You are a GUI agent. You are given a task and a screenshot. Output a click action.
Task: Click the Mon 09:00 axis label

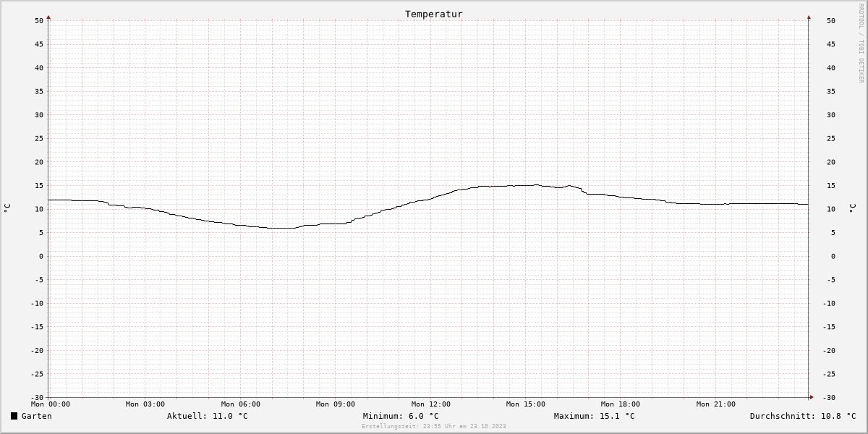click(x=336, y=404)
